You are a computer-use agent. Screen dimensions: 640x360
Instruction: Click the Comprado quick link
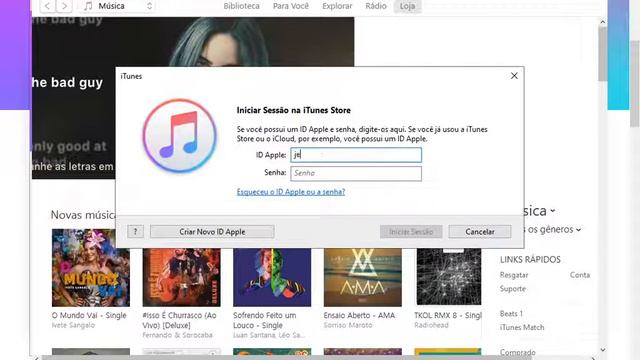pyautogui.click(x=518, y=352)
